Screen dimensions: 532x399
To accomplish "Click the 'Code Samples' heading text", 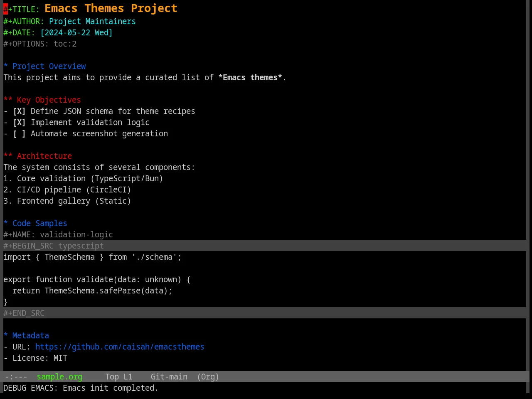I will coord(39,223).
